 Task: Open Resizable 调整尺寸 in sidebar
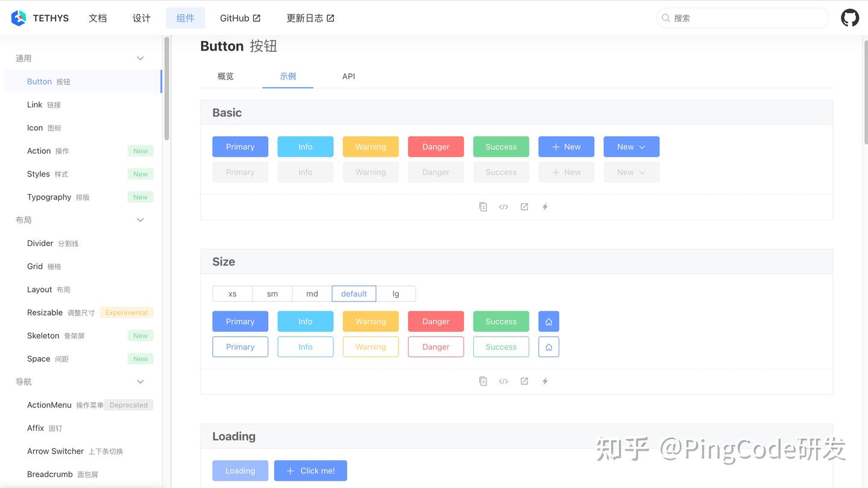(x=83, y=312)
